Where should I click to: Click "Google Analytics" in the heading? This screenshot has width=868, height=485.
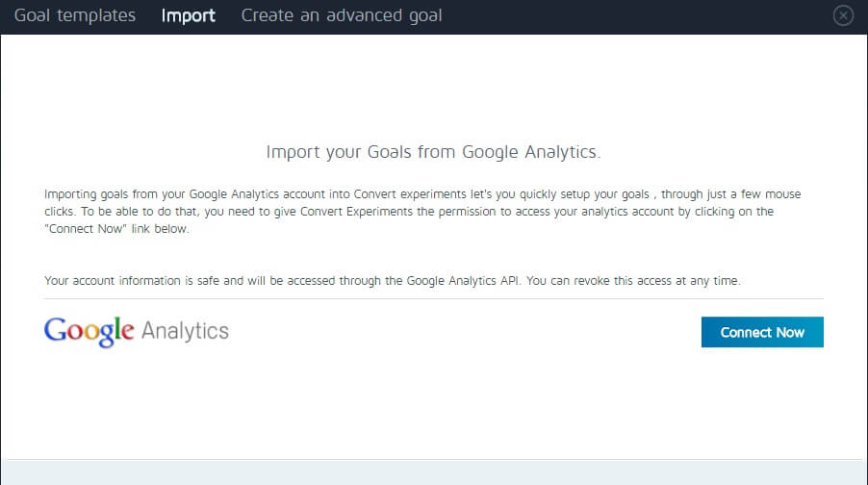point(530,152)
